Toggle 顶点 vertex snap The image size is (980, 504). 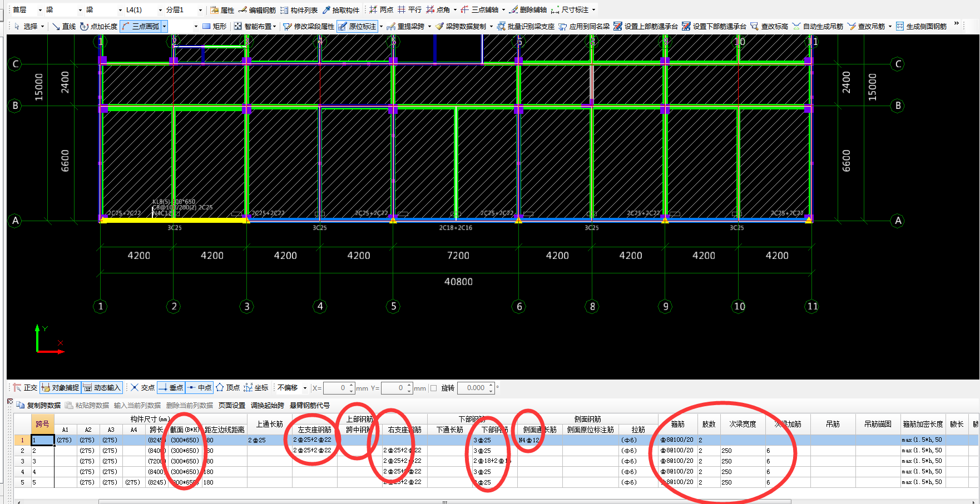228,388
